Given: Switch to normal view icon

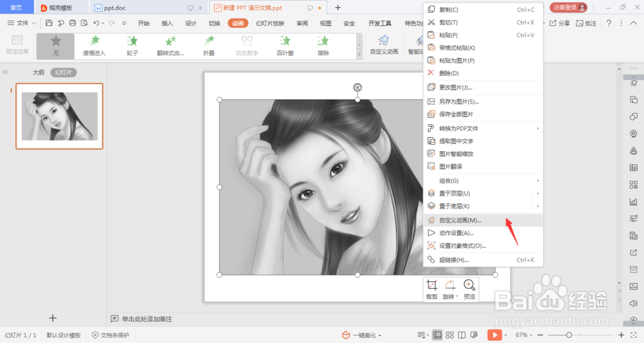Looking at the screenshot, I should point(437,335).
